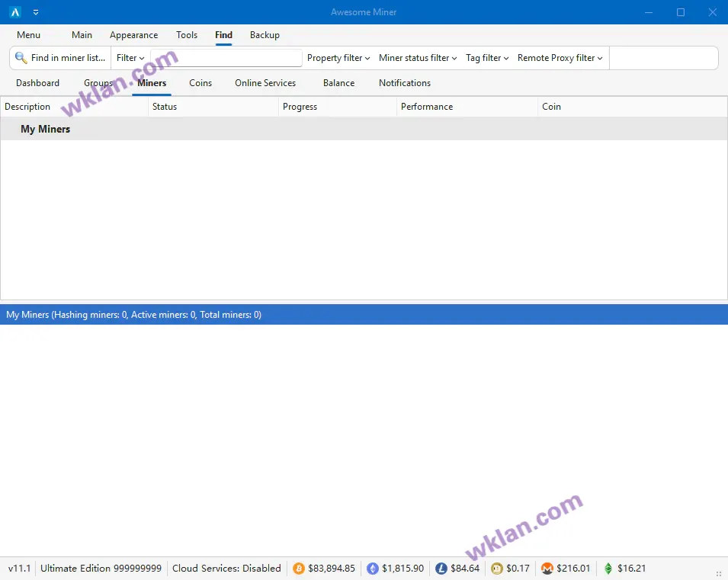Open the Coins tab
728x580 pixels.
(x=200, y=83)
